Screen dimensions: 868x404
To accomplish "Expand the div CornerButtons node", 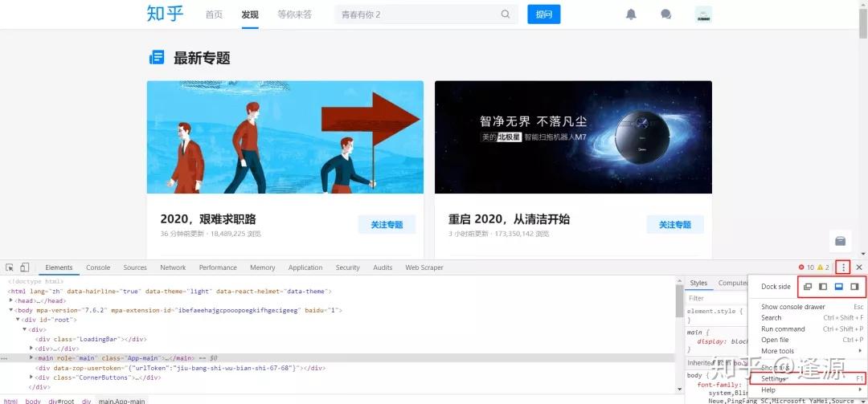I will click(31, 377).
